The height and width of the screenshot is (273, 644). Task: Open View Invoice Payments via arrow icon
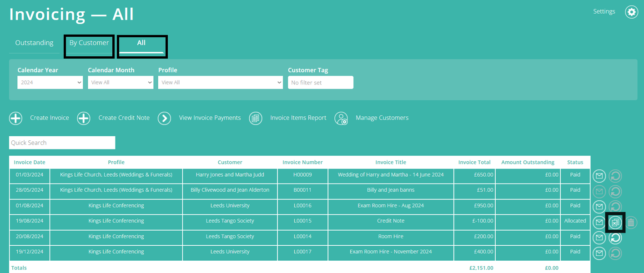[164, 118]
